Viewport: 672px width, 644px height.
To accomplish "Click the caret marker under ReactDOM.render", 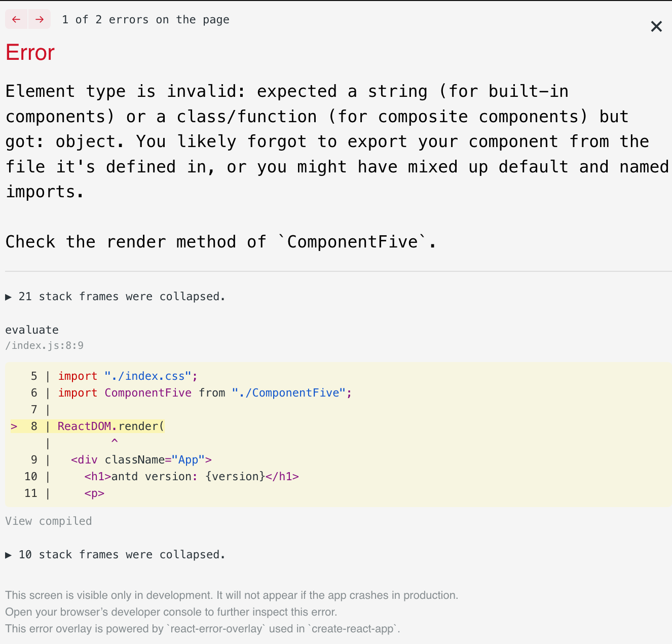I will click(x=115, y=442).
